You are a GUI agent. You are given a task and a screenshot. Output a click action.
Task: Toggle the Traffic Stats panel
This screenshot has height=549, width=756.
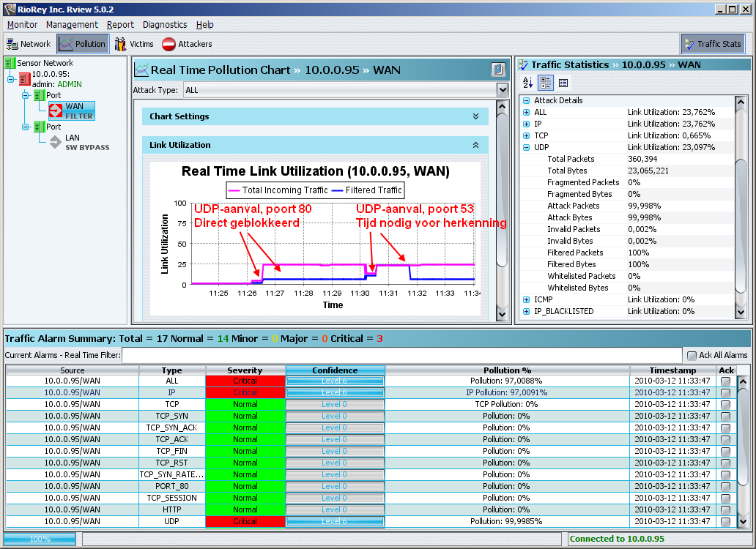(712, 44)
